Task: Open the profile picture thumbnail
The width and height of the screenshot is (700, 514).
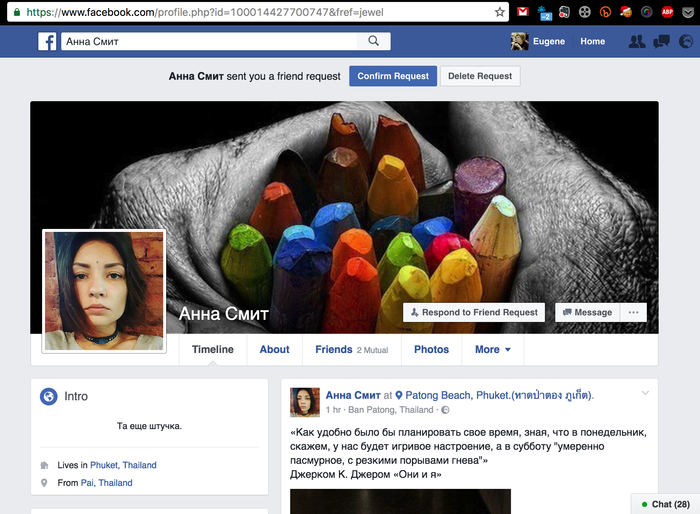Action: point(104,291)
